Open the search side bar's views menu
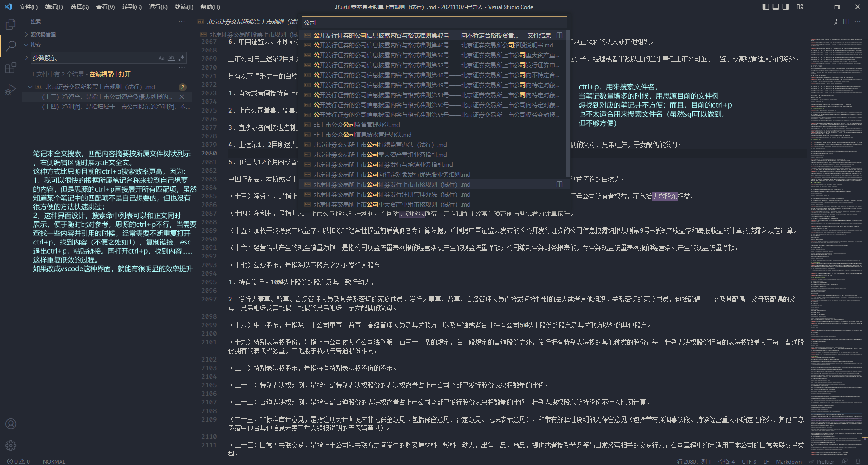Screen dimensions: 868x465 182,22
